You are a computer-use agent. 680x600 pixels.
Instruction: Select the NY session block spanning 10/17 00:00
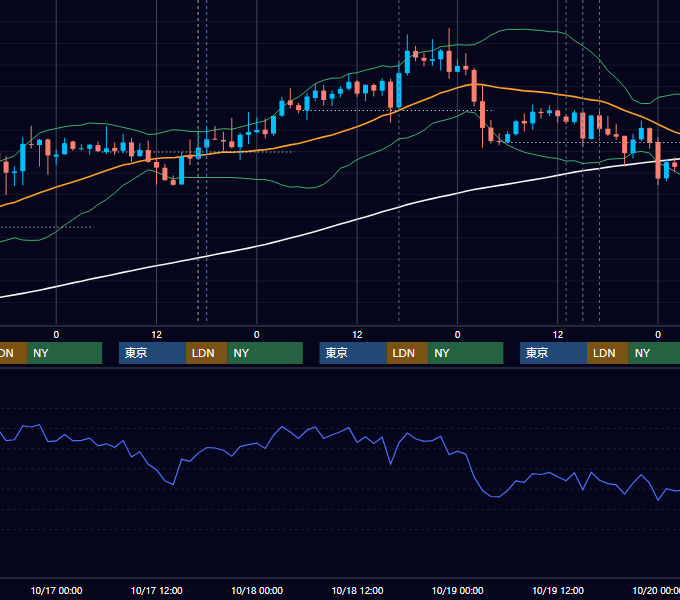tap(64, 353)
